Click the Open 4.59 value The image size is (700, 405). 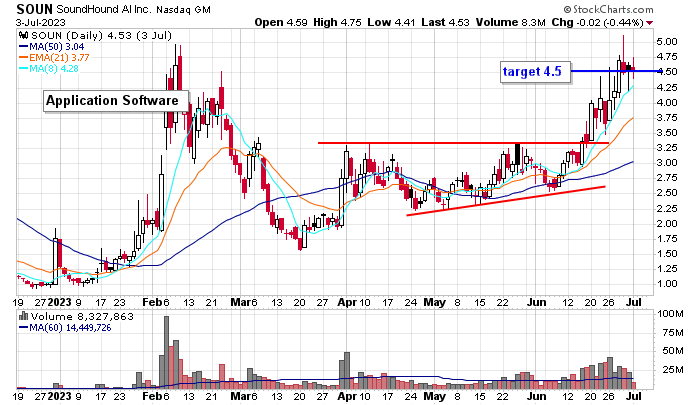pyautogui.click(x=281, y=22)
